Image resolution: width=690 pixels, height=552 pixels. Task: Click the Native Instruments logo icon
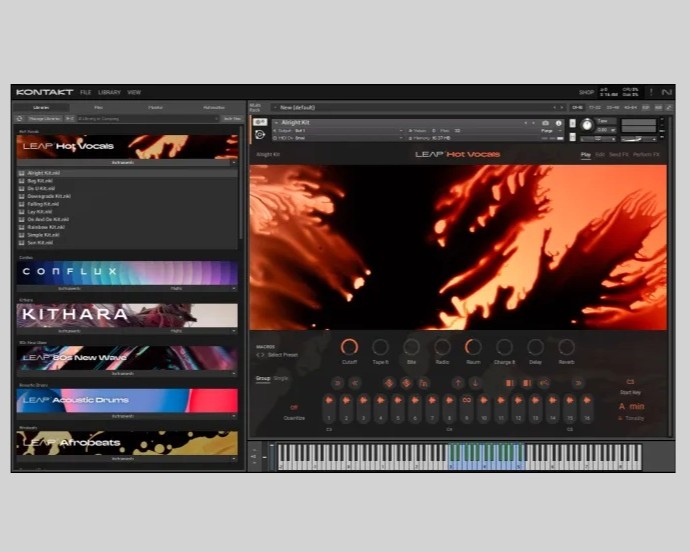tap(666, 92)
